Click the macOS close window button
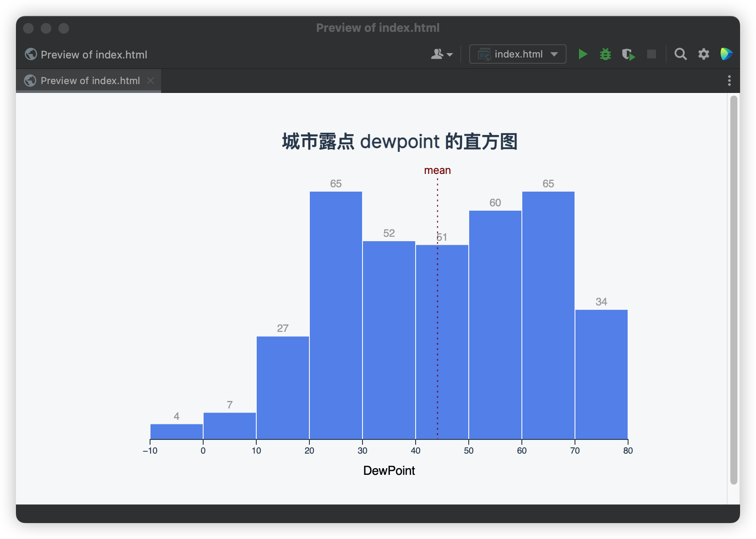The height and width of the screenshot is (539, 756). point(28,28)
